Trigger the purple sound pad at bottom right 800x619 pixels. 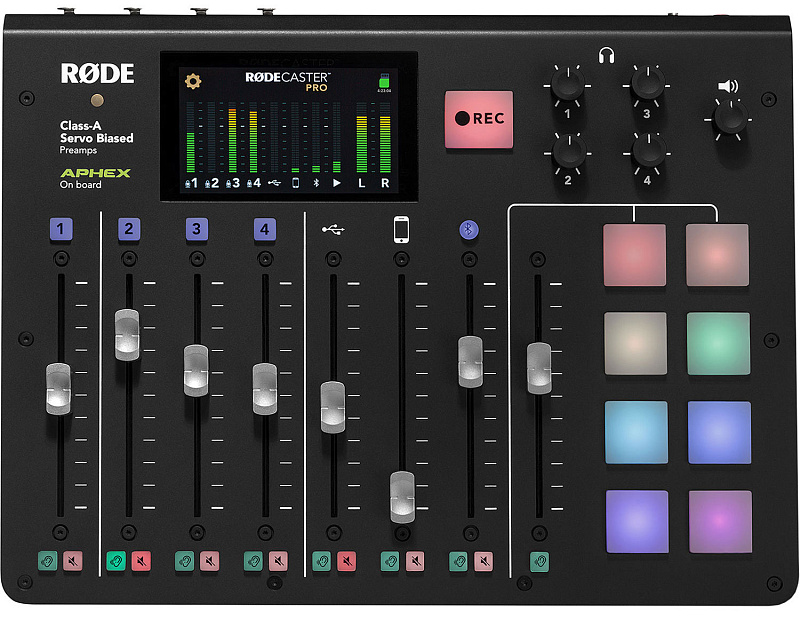click(x=718, y=521)
